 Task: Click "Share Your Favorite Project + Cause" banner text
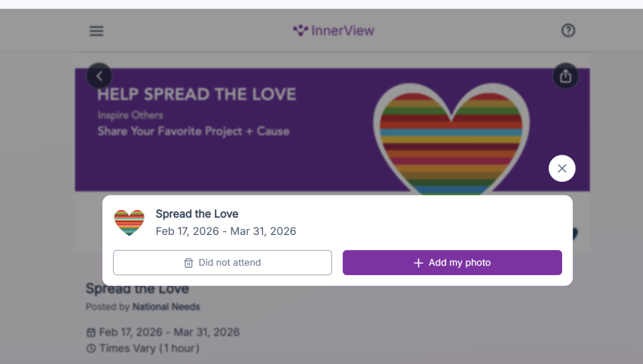coord(193,132)
